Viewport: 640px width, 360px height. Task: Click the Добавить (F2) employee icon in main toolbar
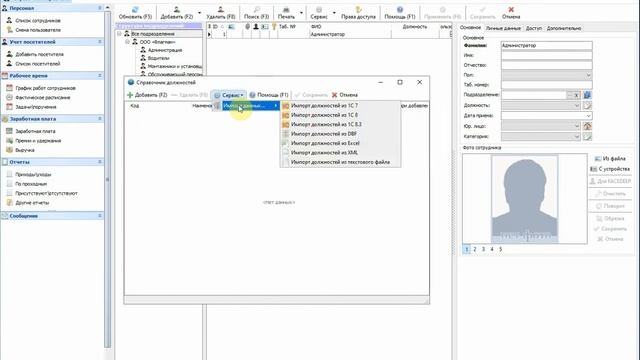177,10
